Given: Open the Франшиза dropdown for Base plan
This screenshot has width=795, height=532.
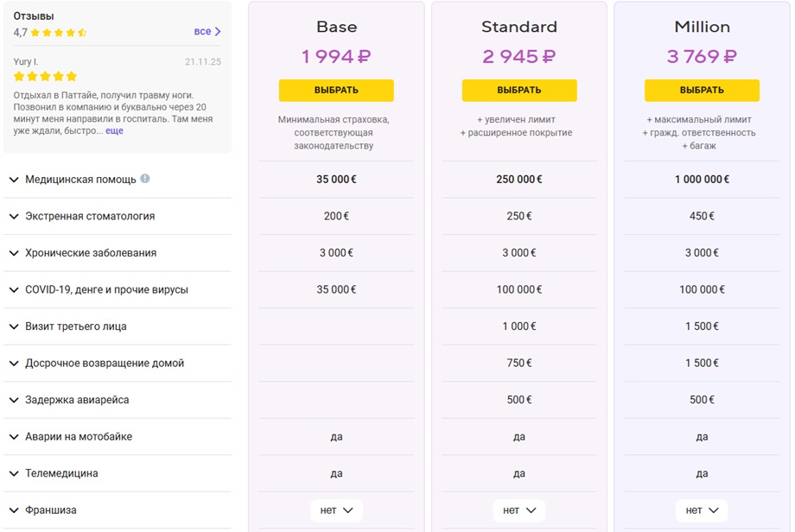Looking at the screenshot, I should tap(337, 510).
